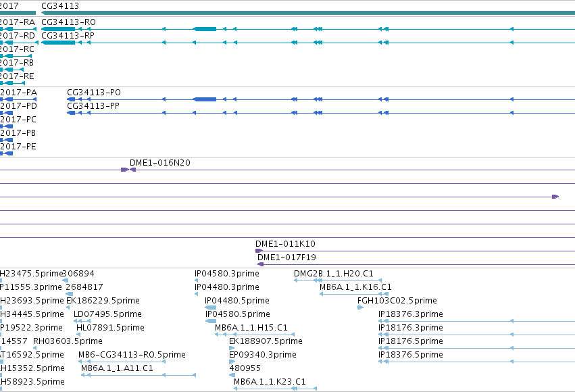The height and width of the screenshot is (392, 575).
Task: Select EST IP18176.3prime
Action: [411, 328]
